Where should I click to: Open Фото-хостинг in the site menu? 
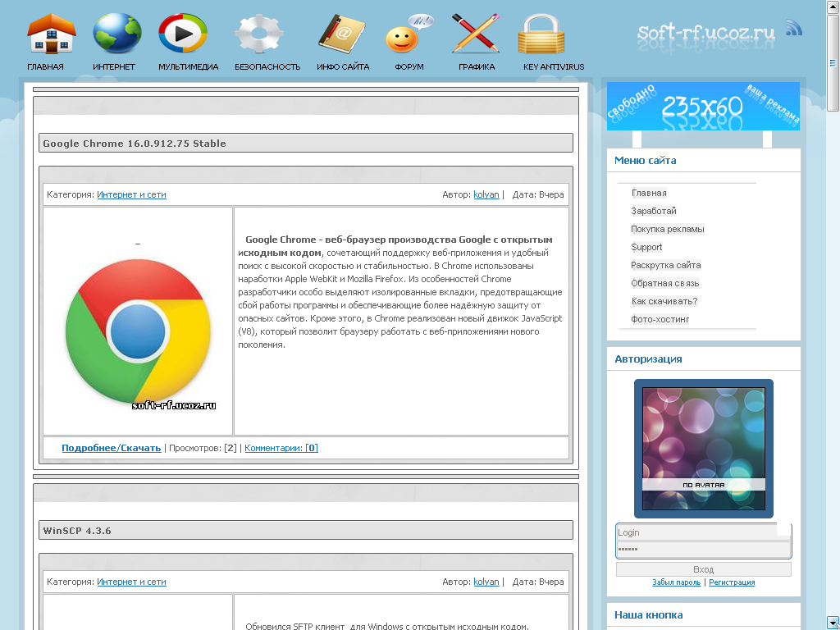[x=660, y=319]
